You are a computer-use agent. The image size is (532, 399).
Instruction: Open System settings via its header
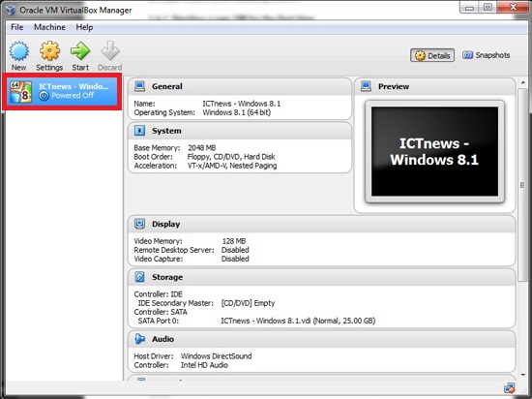[x=166, y=131]
